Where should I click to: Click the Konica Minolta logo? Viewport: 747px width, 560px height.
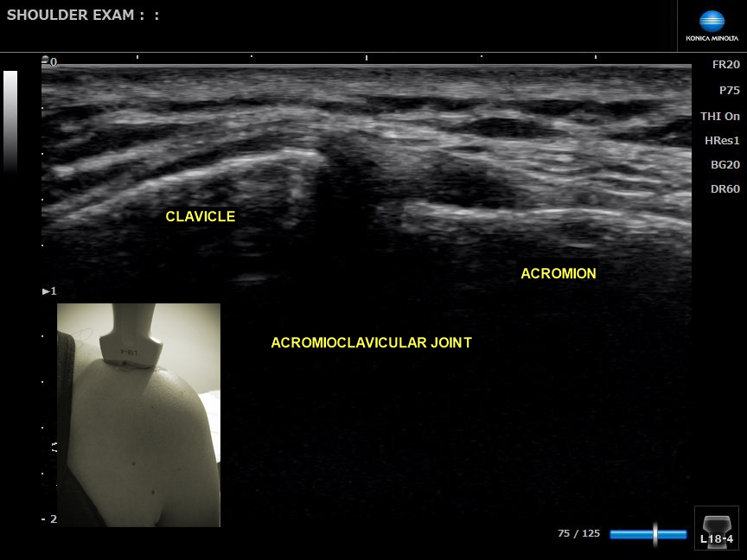point(712,26)
